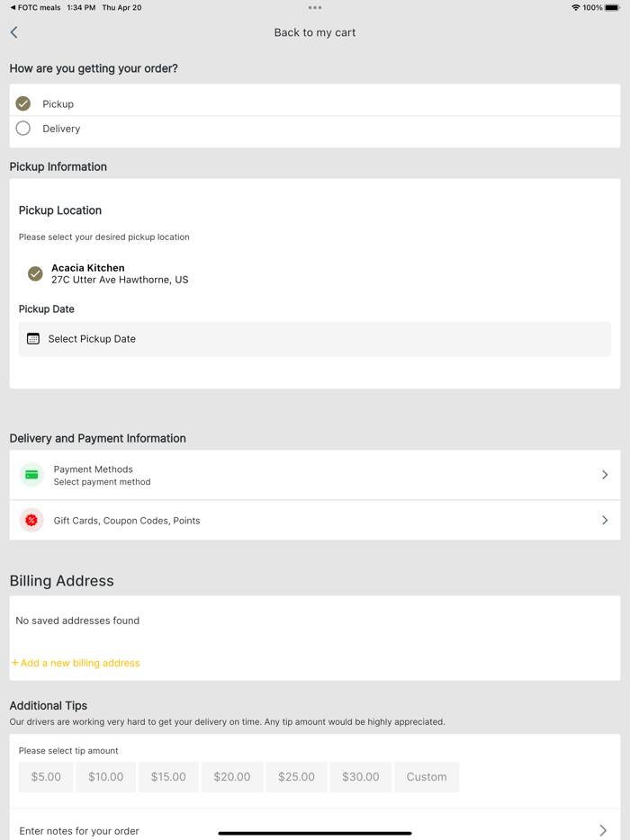630x840 pixels.
Task: Tap the red coupon percent icon
Action: 31,521
